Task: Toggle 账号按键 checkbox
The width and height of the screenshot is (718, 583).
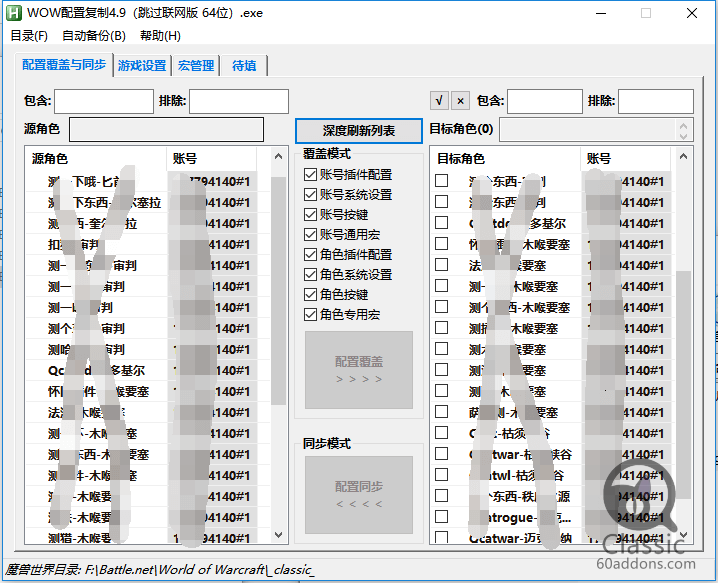Action: [336, 215]
